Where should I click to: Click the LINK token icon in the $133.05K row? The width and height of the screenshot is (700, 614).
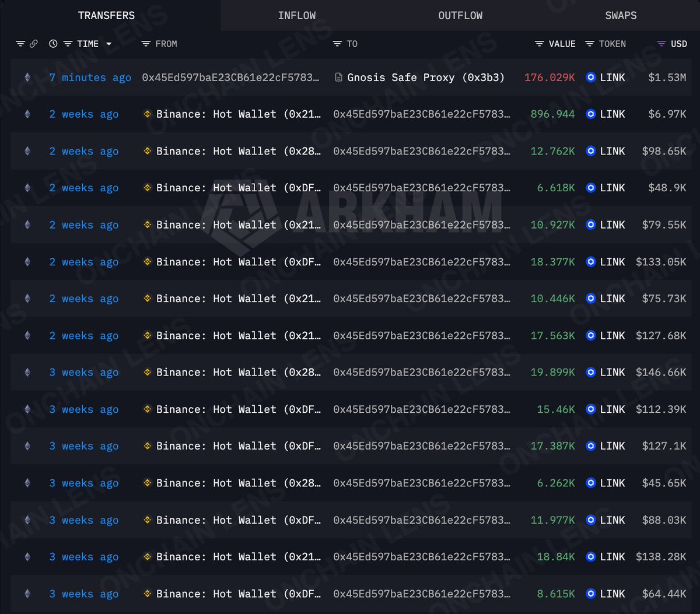590,262
